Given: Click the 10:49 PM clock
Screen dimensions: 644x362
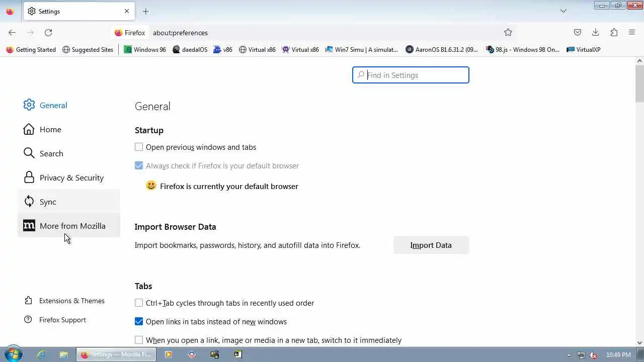Looking at the screenshot, I should tap(618, 355).
